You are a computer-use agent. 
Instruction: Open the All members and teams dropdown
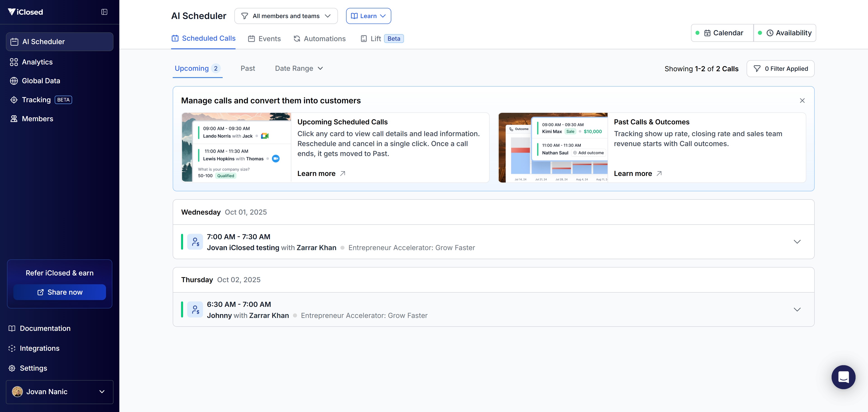pyautogui.click(x=286, y=16)
